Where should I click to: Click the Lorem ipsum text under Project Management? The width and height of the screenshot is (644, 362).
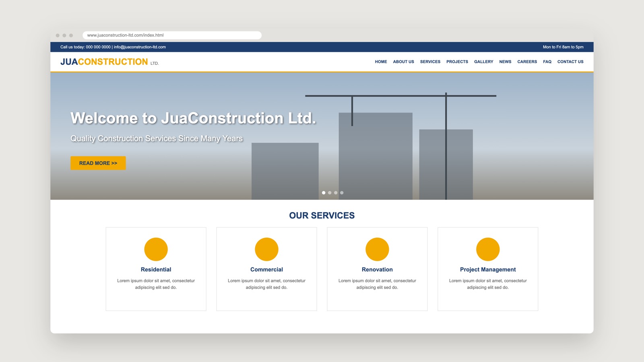pos(488,284)
